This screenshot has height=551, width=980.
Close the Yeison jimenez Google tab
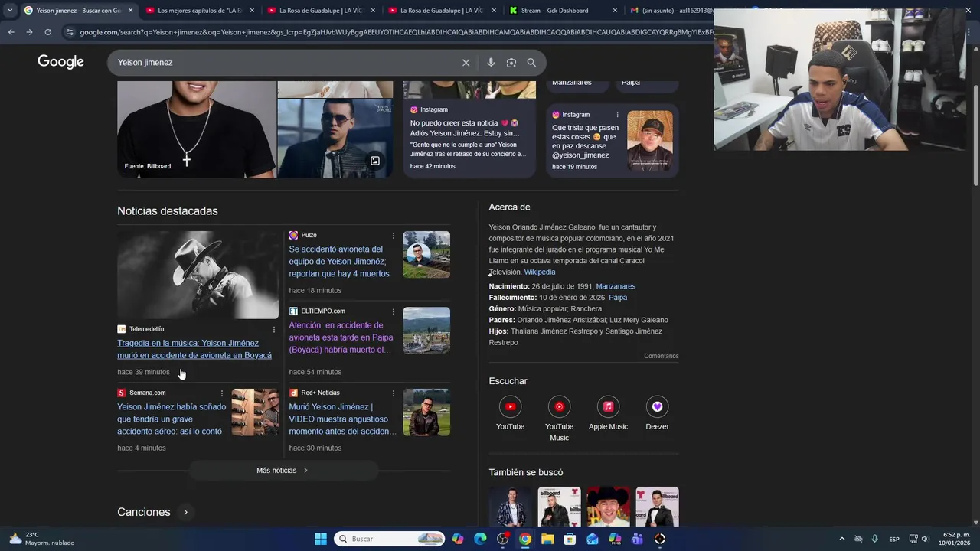(x=130, y=11)
